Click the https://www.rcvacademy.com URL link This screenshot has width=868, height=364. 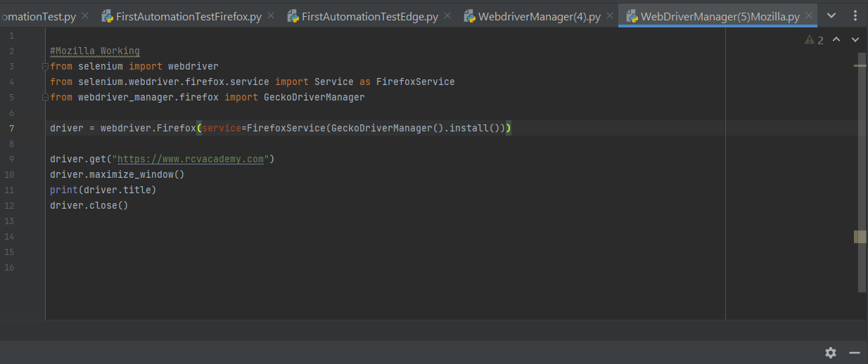191,159
